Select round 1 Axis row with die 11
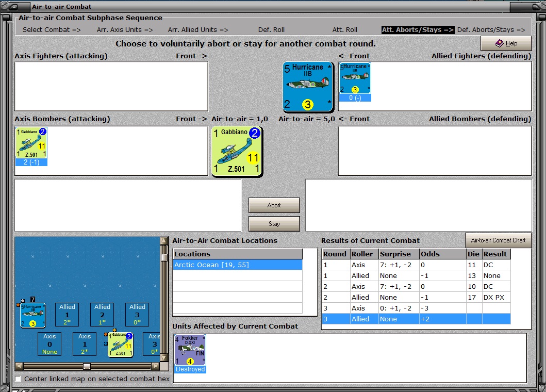 (x=417, y=265)
